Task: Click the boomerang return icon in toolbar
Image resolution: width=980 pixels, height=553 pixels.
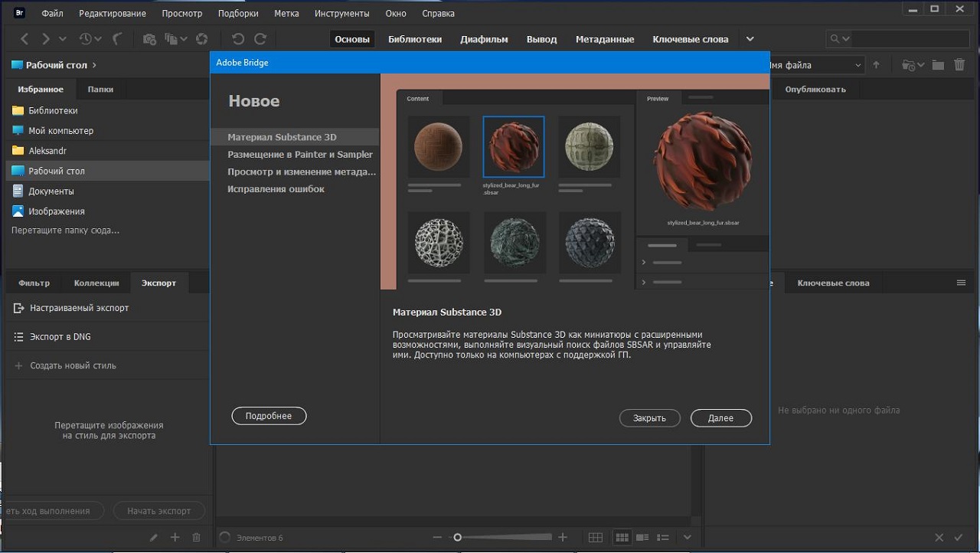Action: pyautogui.click(x=117, y=39)
